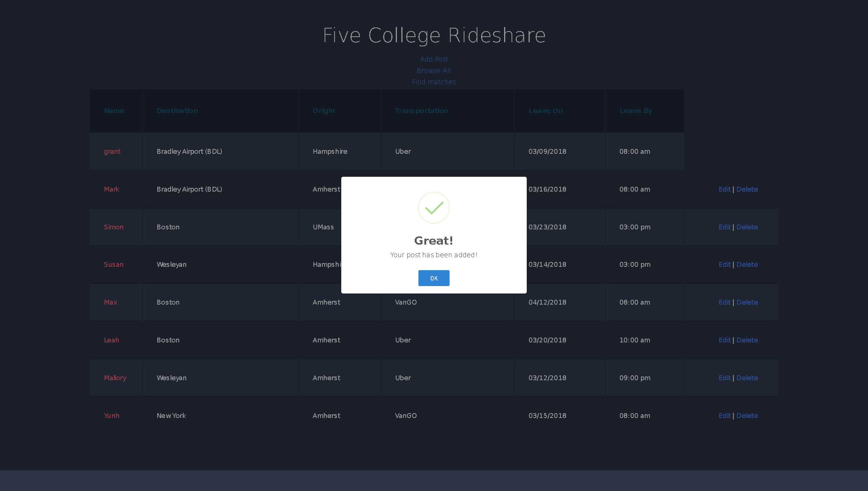The width and height of the screenshot is (868, 491).
Task: Select the rider name Mallory
Action: (x=115, y=378)
